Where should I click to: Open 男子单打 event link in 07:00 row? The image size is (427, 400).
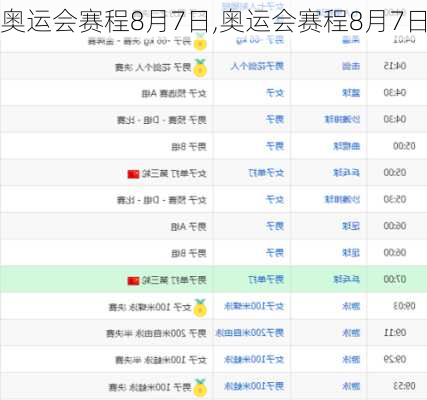pyautogui.click(x=266, y=279)
